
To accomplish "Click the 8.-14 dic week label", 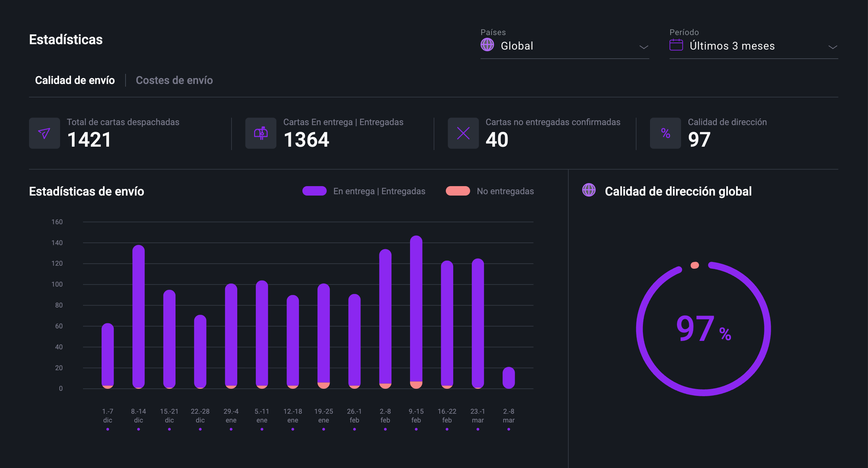I will [138, 415].
